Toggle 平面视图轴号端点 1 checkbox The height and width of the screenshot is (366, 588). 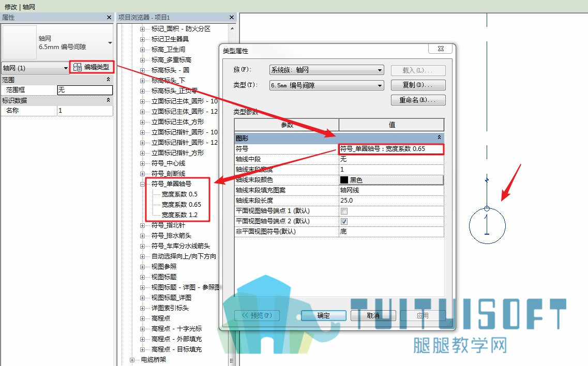344,211
